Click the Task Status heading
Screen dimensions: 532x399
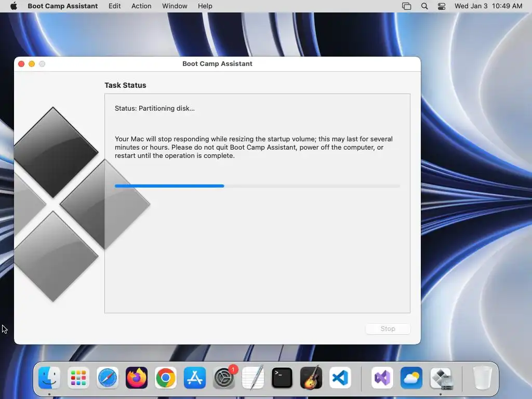coord(125,85)
